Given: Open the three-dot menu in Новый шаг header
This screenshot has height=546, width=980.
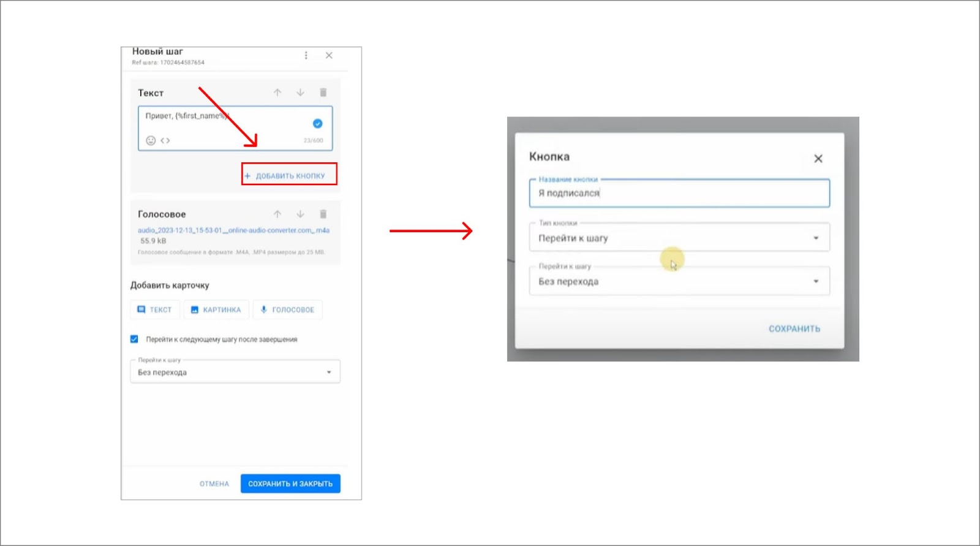Looking at the screenshot, I should pos(306,55).
